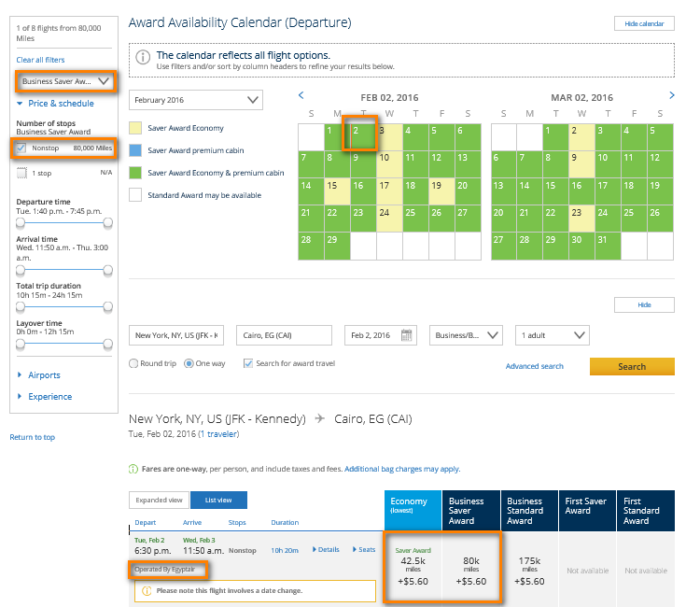Click the Cairo, EG (CAI) destination field
Image resolution: width=700 pixels, height=607 pixels.
284,335
